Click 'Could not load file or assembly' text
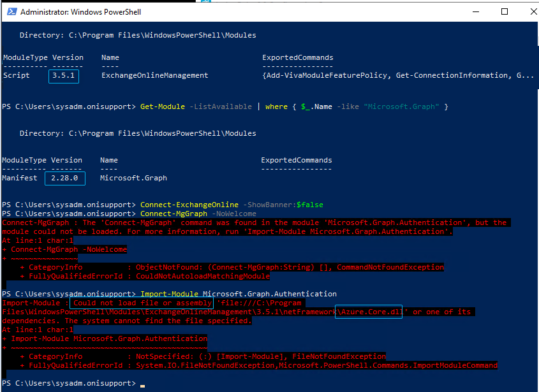 point(142,303)
